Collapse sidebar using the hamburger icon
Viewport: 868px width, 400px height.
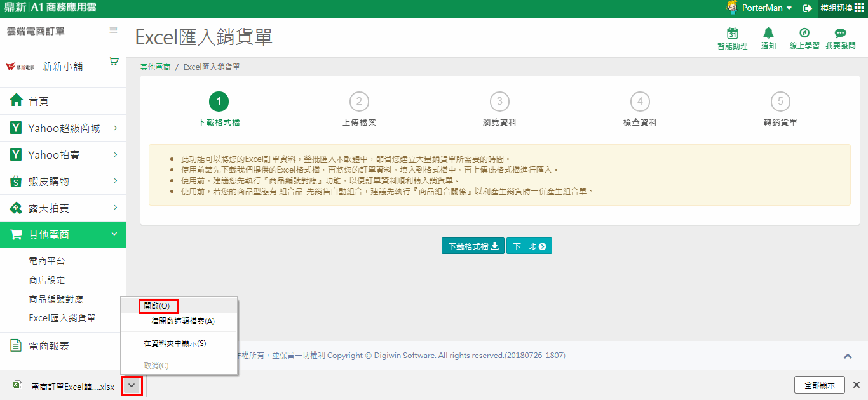click(x=113, y=30)
